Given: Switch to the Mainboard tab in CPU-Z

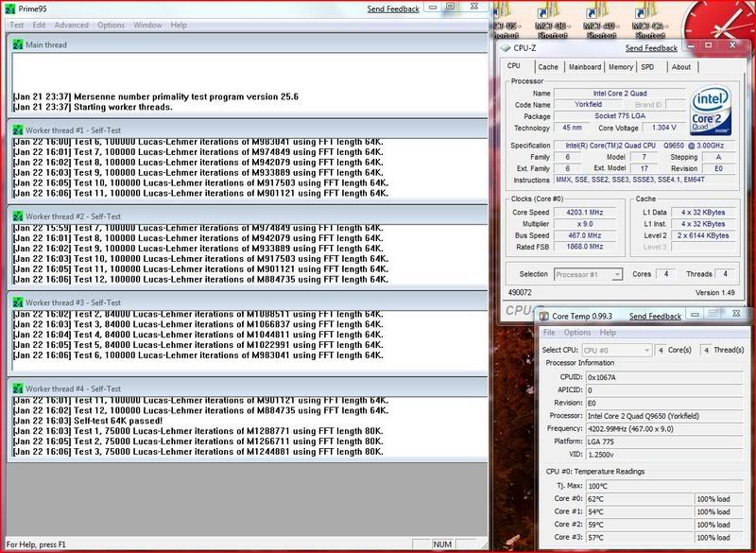Looking at the screenshot, I should 585,67.
